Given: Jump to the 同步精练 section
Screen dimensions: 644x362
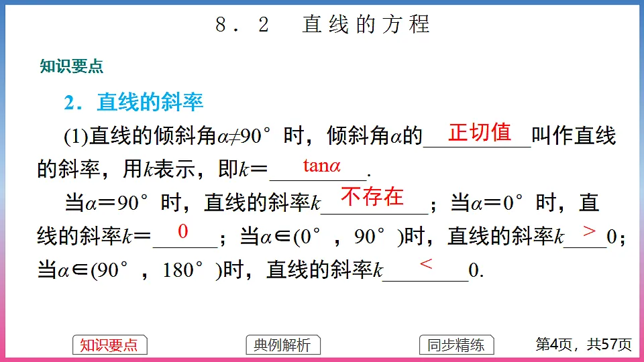Looking at the screenshot, I should pyautogui.click(x=456, y=345).
